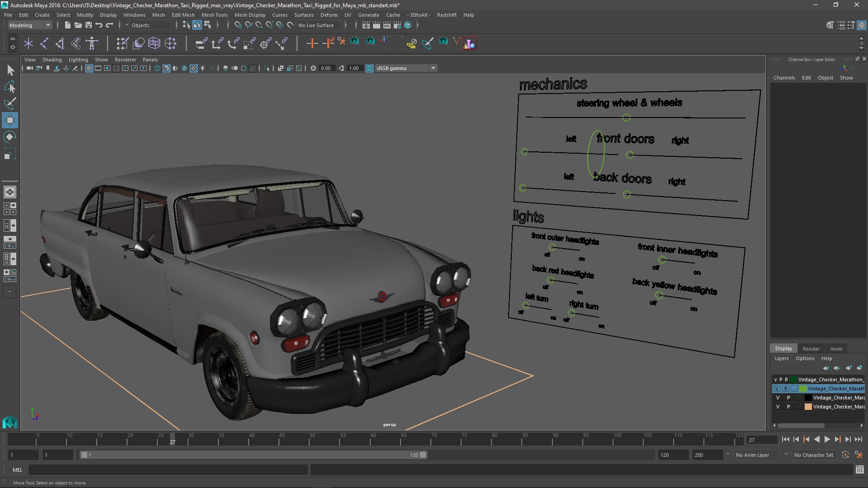
Task: Open Render Settings clapperboard gear icon
Action: click(397, 25)
